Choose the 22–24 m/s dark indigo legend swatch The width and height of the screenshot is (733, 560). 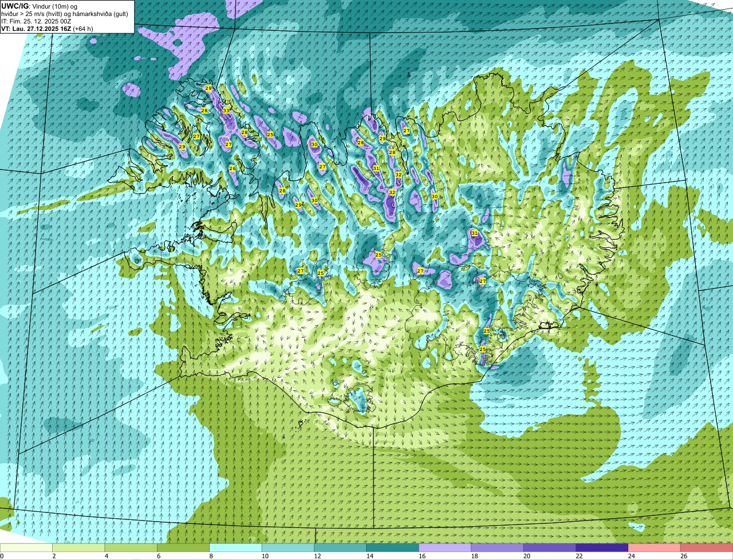coord(602,547)
